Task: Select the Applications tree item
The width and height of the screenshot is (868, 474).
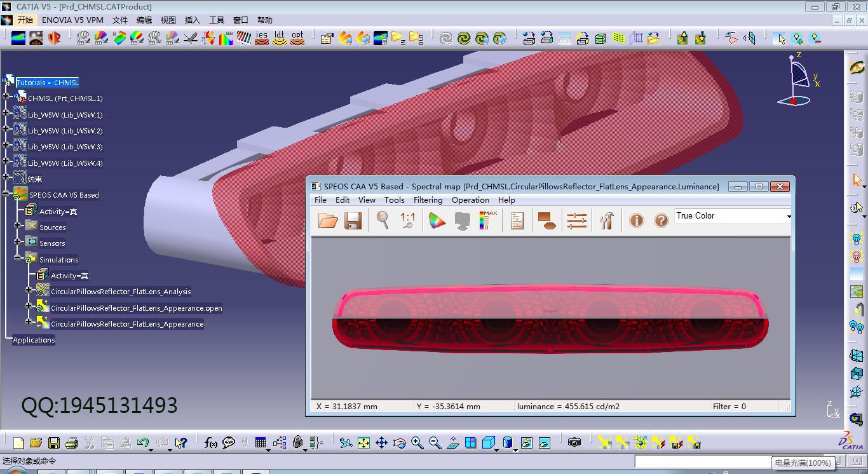Action: 34,340
